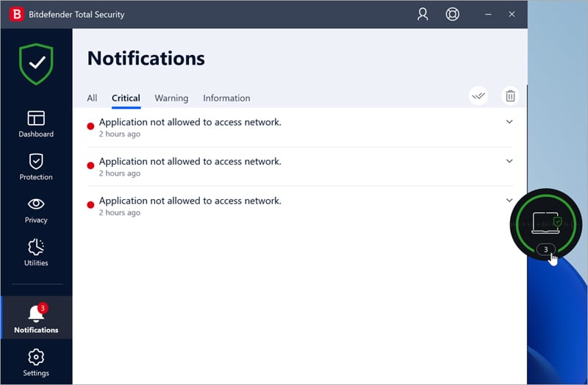Expand the second network access notification
588x385 pixels.
[x=509, y=161]
